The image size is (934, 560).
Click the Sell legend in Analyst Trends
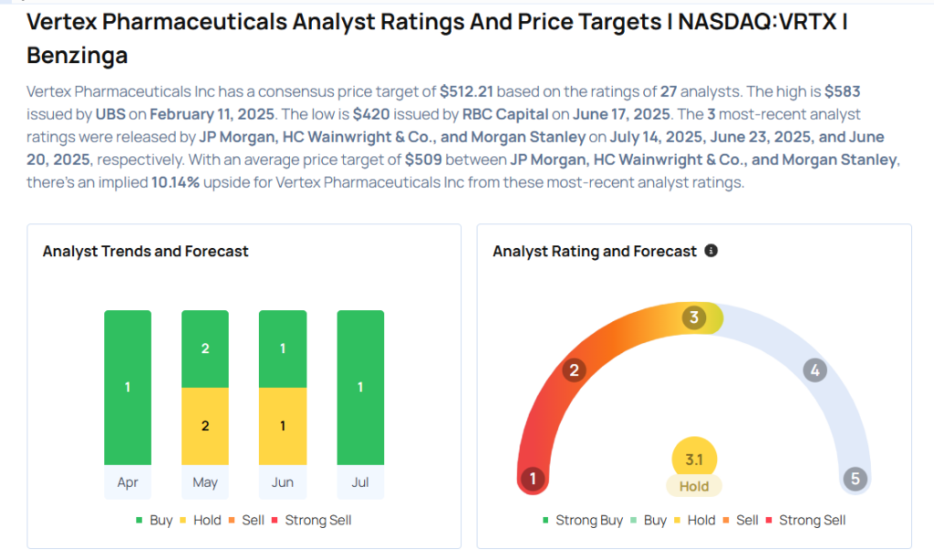(248, 520)
